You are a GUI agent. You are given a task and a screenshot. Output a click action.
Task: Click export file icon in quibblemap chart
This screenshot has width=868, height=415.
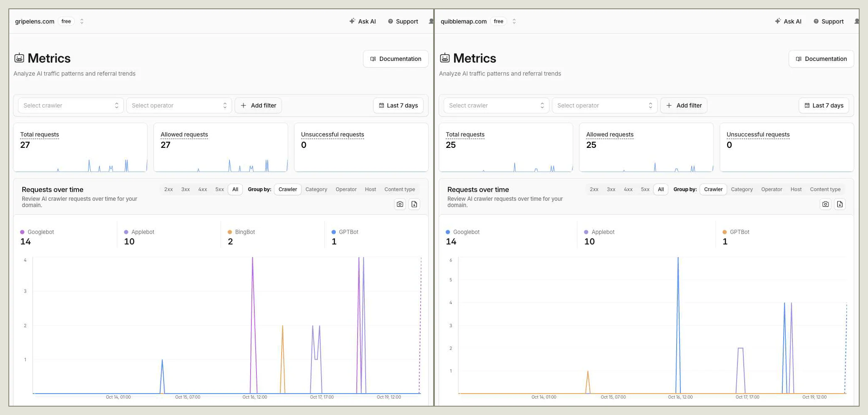pyautogui.click(x=840, y=204)
